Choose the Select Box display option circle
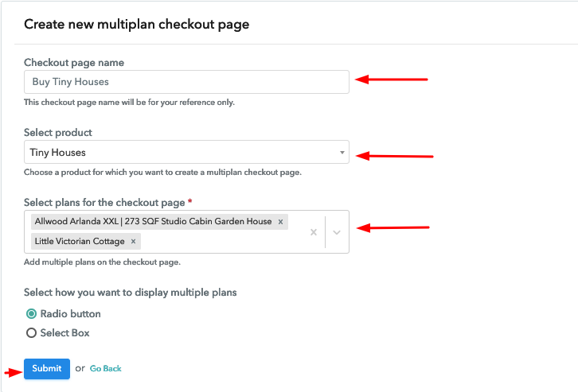The width and height of the screenshot is (578, 392). [31, 332]
